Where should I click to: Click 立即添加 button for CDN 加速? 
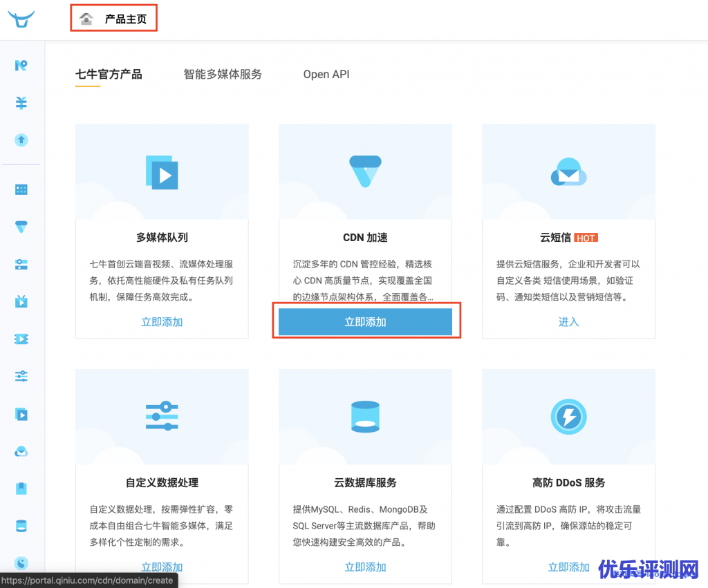365,322
